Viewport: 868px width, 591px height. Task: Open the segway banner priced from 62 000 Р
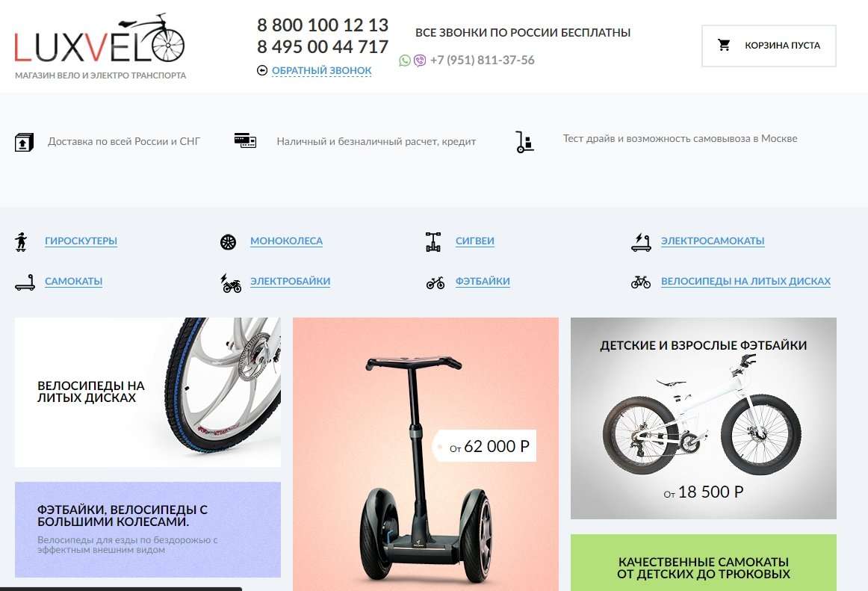(426, 454)
